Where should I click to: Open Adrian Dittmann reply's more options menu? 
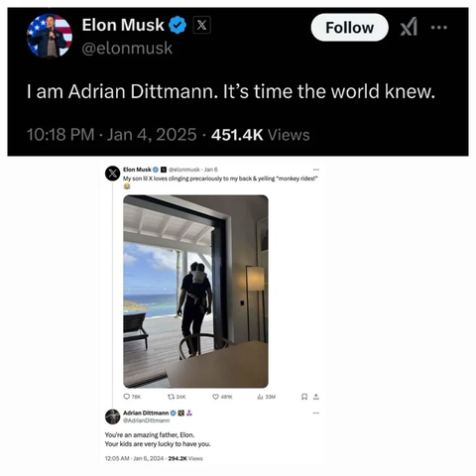pos(316,413)
